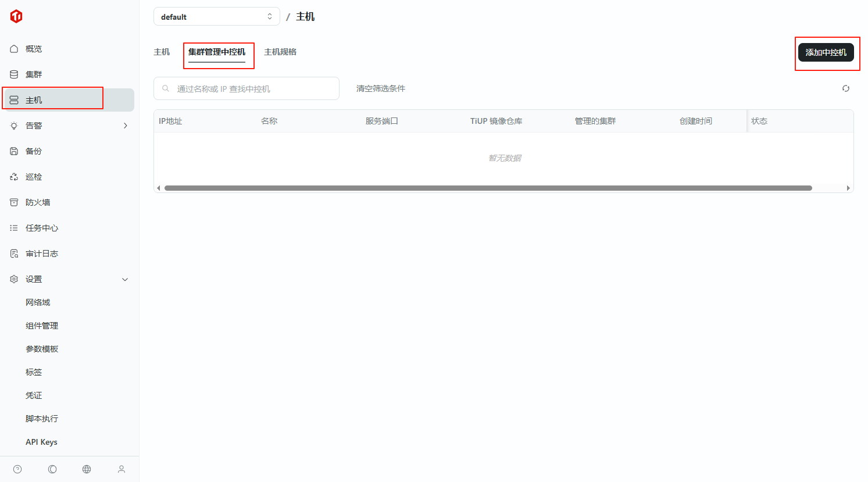Click the red logo at top left
This screenshot has height=482, width=868.
point(16,16)
